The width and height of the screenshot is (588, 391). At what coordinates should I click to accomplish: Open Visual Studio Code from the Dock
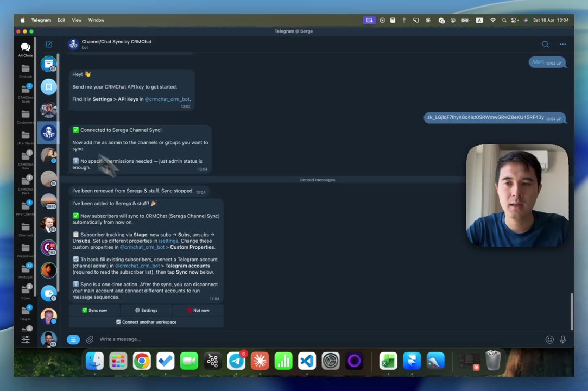pyautogui.click(x=307, y=361)
